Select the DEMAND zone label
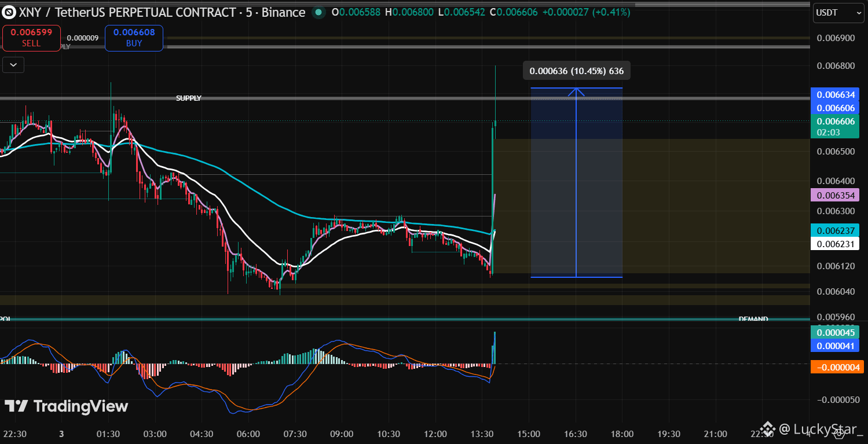868x444 pixels. (753, 319)
